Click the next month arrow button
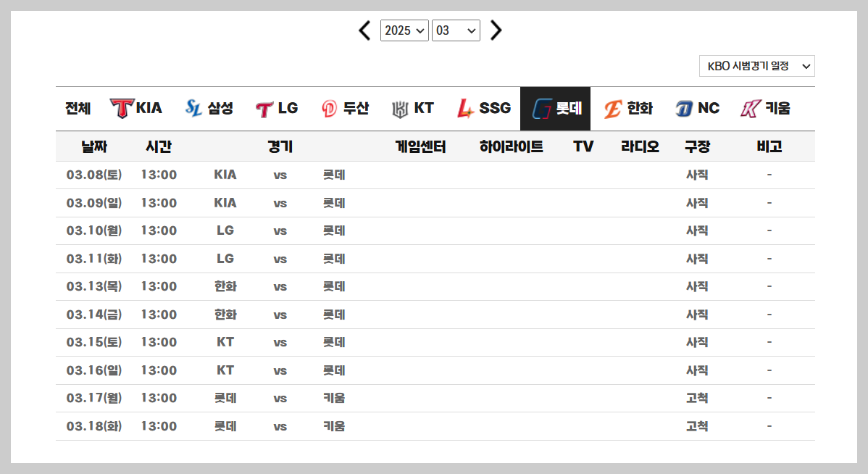 click(x=496, y=30)
